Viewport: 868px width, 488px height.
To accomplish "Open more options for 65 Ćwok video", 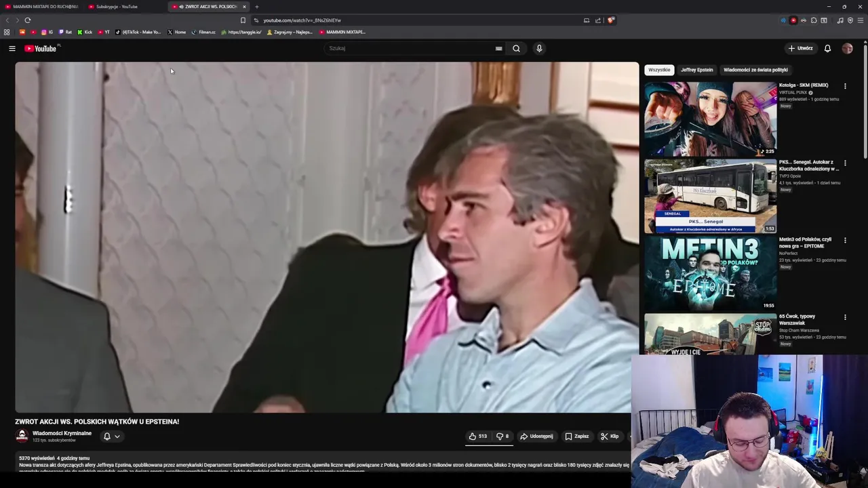I will coord(845,317).
